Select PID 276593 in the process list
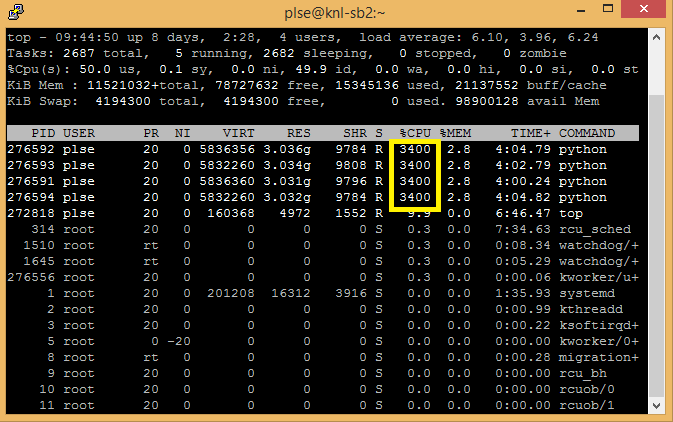The height and width of the screenshot is (422, 673). 31,165
